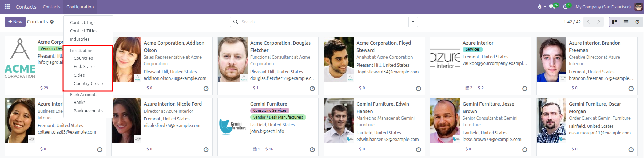Click the user avatar in top right
This screenshot has height=158, width=644.
coord(638,7)
